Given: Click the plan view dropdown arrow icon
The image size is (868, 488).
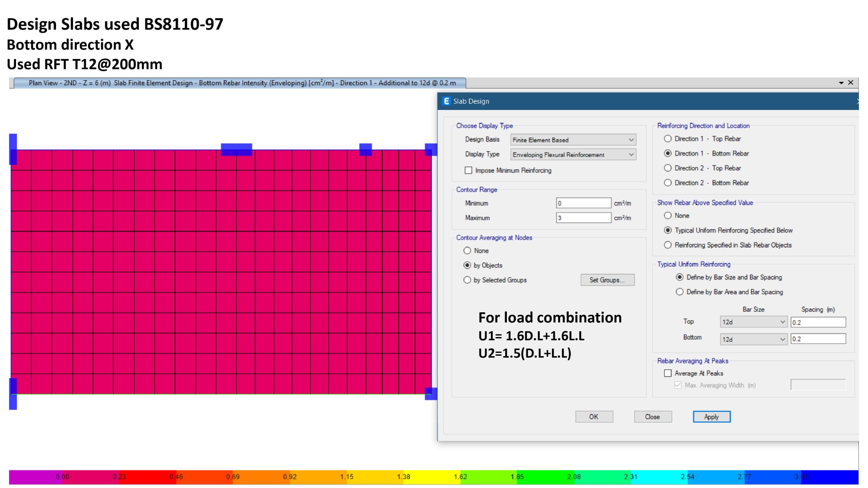Looking at the screenshot, I should (x=841, y=83).
